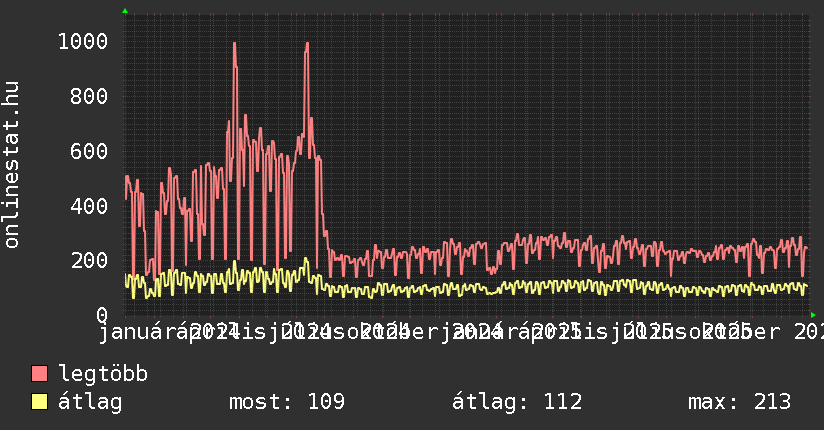
Task: Click the red legtöbb legend swatch
Action: tap(40, 374)
